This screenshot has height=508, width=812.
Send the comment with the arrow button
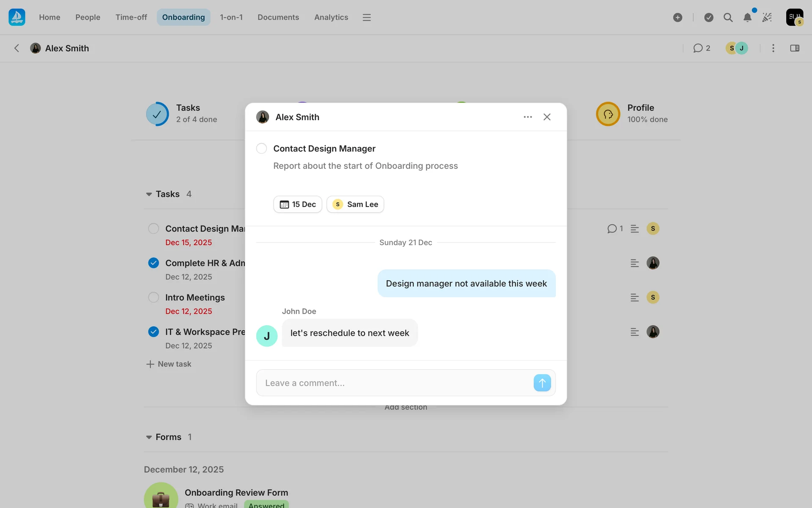[x=542, y=383]
